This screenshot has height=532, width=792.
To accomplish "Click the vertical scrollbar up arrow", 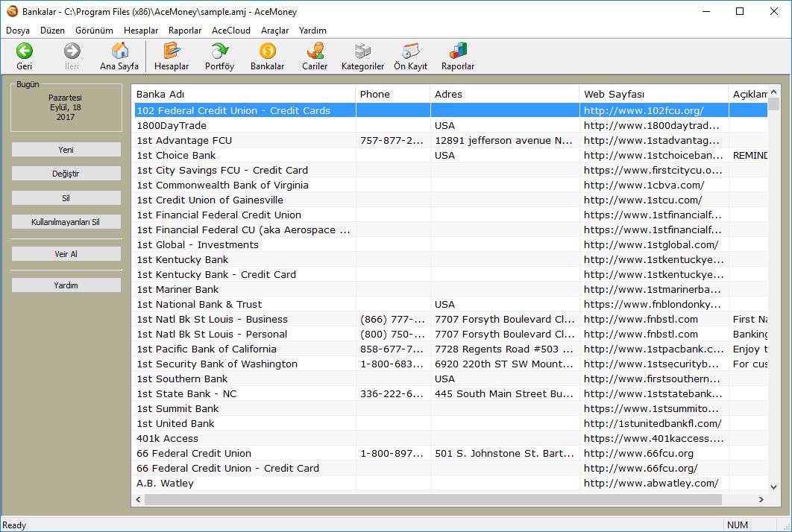I will click(x=774, y=92).
